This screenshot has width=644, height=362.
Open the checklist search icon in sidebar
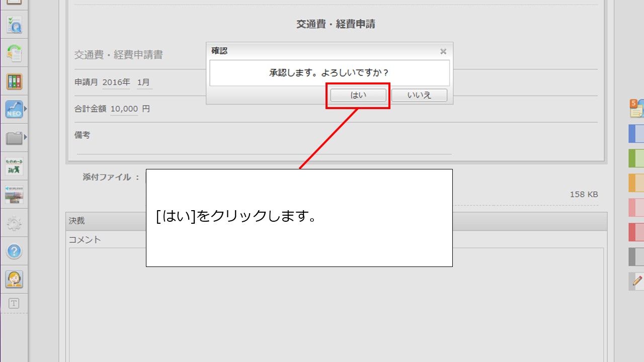point(14,25)
